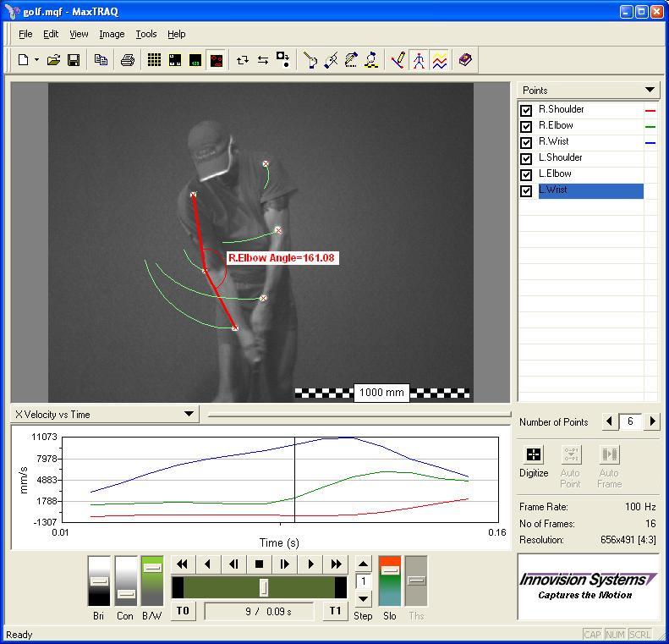This screenshot has height=644, width=669.
Task: Click the Con contrast slider
Action: (x=126, y=581)
